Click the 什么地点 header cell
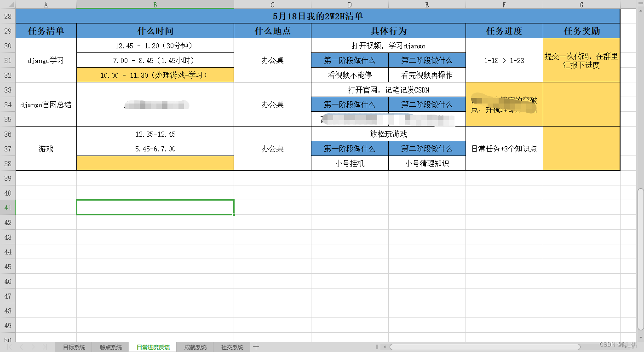The width and height of the screenshot is (644, 352). click(x=272, y=31)
